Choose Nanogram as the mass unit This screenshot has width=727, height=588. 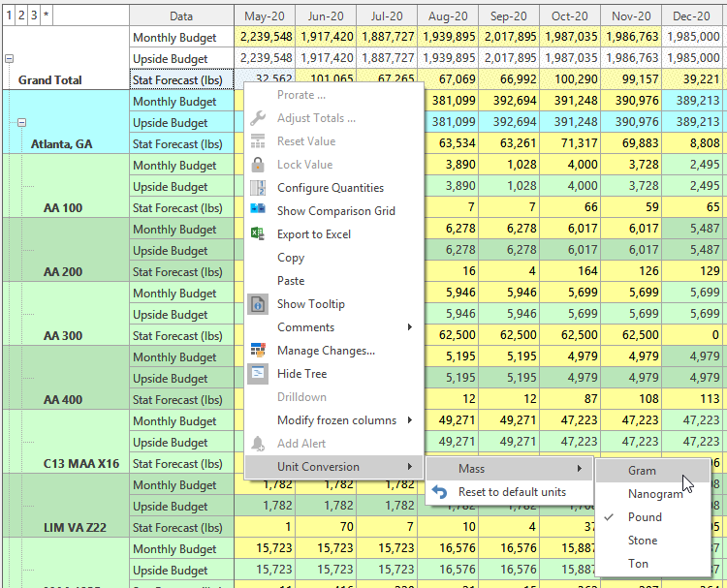(x=652, y=494)
